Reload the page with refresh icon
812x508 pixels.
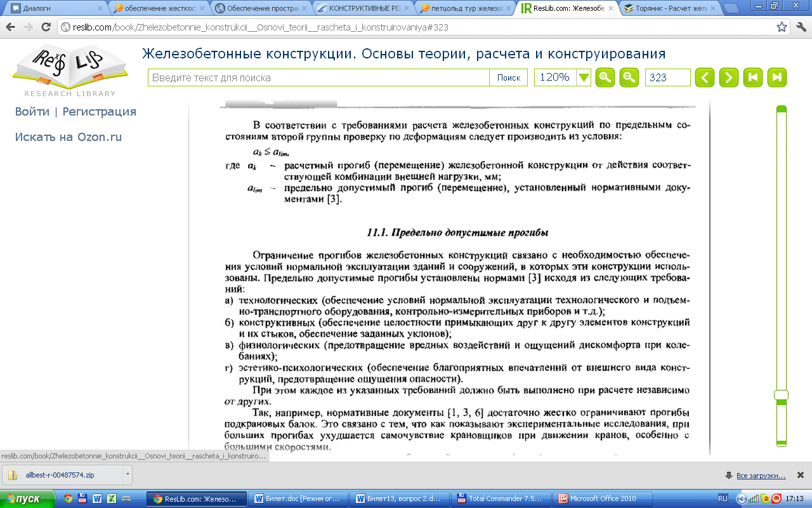pyautogui.click(x=46, y=27)
